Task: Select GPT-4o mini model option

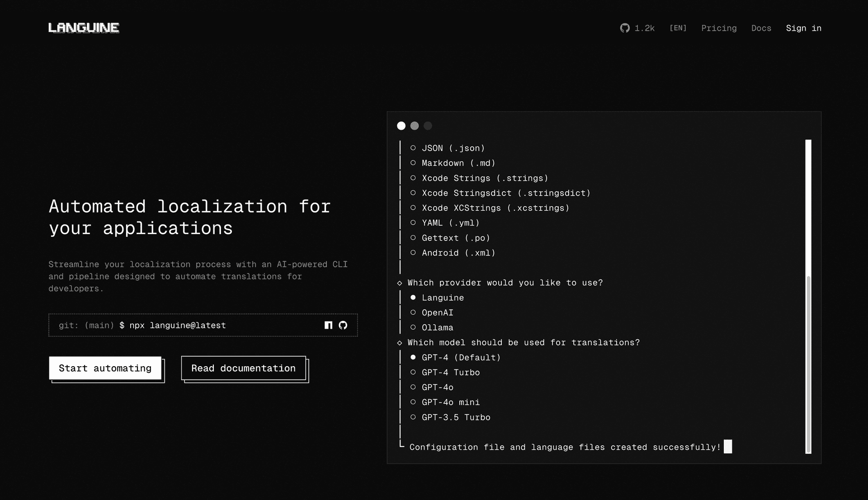Action: pyautogui.click(x=413, y=402)
